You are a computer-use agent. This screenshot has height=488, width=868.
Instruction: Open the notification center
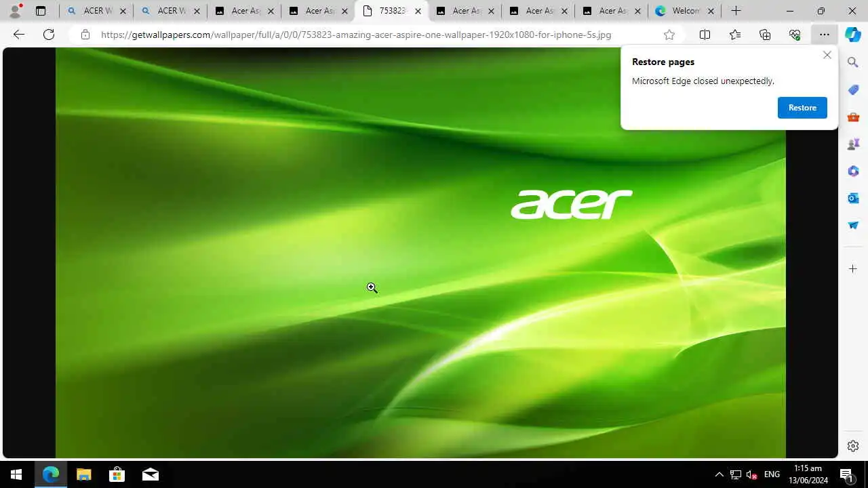[x=846, y=474]
